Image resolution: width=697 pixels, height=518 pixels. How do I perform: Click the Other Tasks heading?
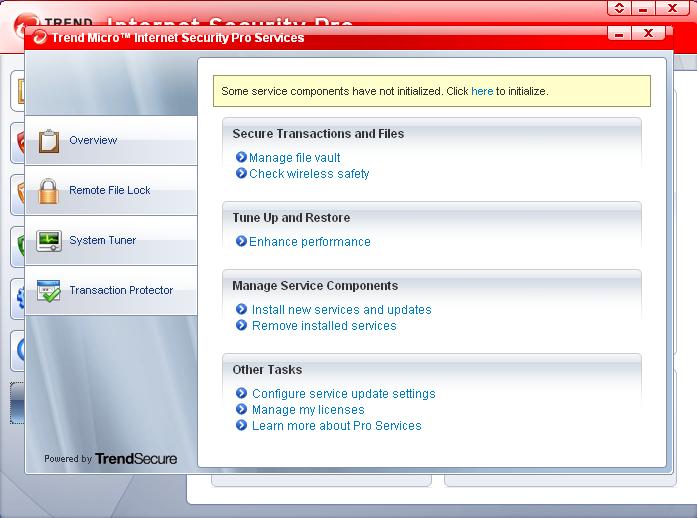[267, 369]
